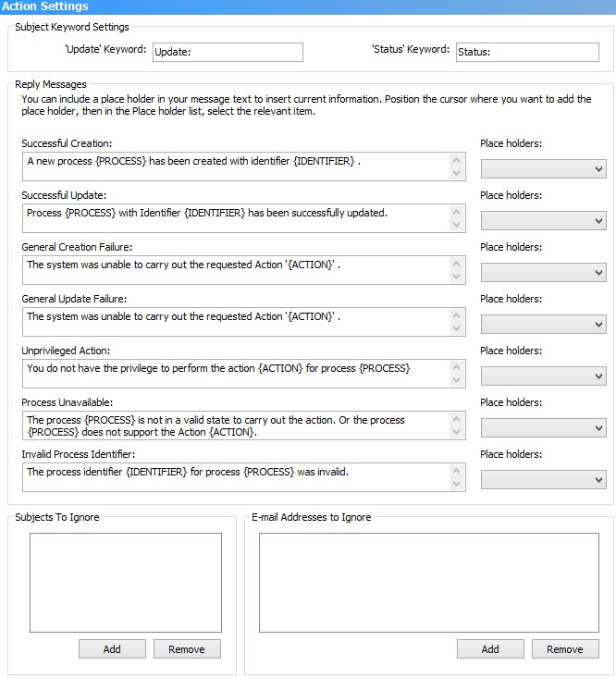Click the up arrow of Invalid Process Identifier scrollbar

(457, 471)
